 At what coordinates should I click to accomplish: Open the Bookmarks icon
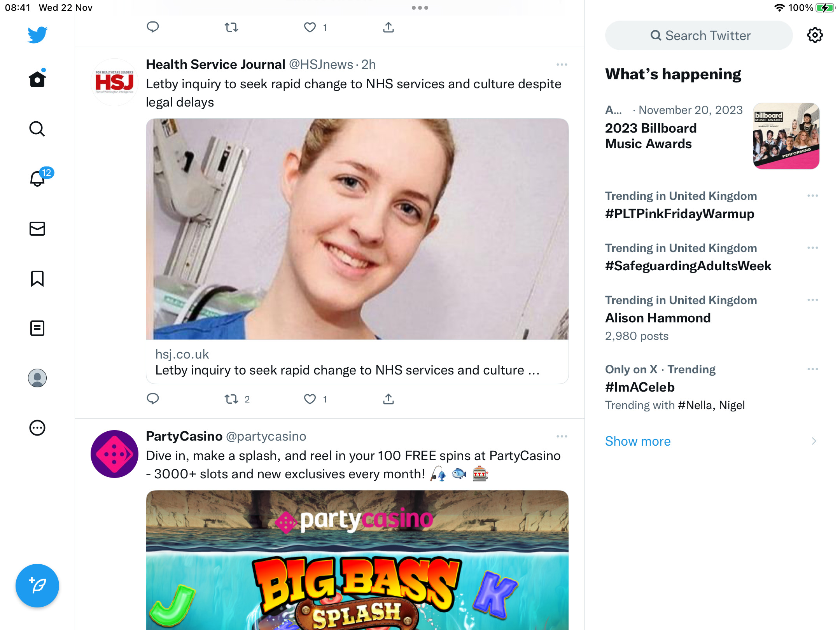37,278
